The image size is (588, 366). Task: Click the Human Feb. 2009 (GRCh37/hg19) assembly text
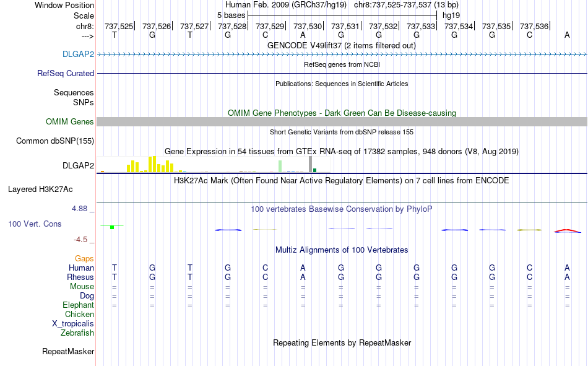[287, 5]
